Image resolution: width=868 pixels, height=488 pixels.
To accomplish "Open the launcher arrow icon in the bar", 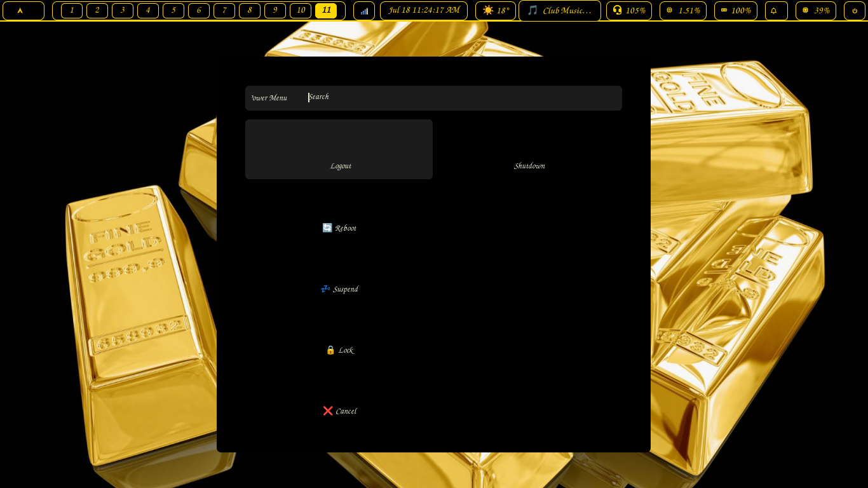I will (x=24, y=11).
